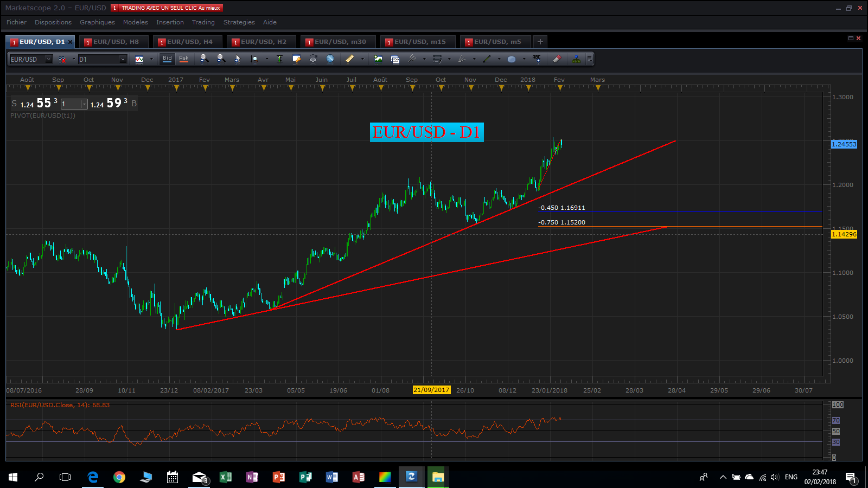Select the Fibonacci fan tool
The height and width of the screenshot is (488, 868).
(x=462, y=59)
